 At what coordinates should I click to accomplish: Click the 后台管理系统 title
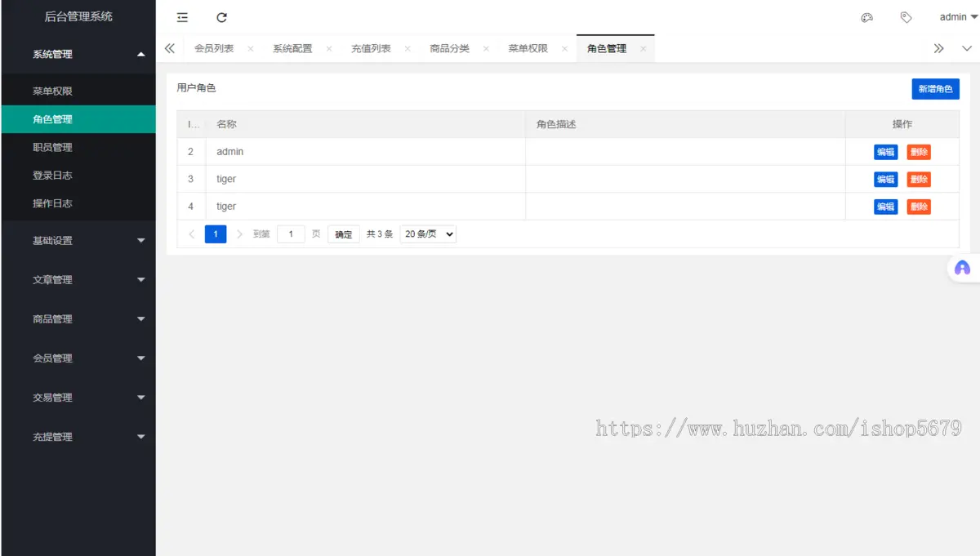click(x=78, y=16)
